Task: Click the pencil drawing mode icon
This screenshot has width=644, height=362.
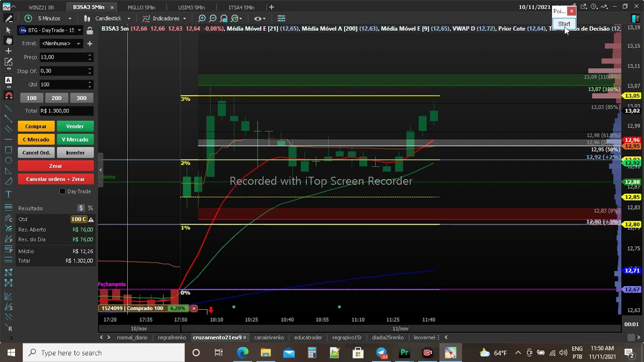Action: pos(9,19)
